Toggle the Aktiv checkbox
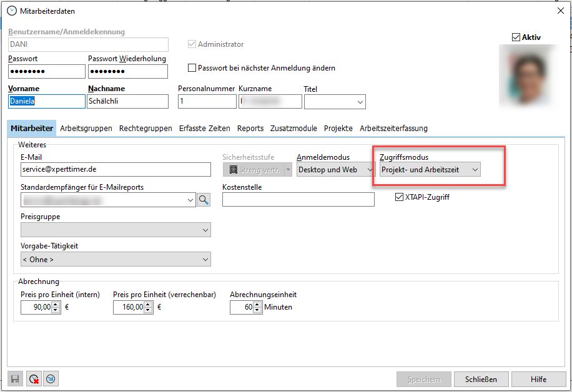 (516, 37)
